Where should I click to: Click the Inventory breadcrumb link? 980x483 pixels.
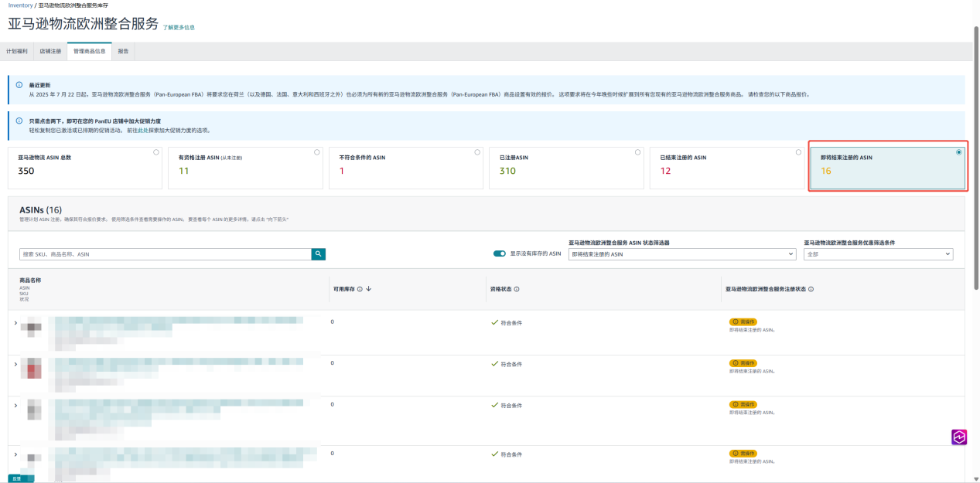tap(21, 5)
